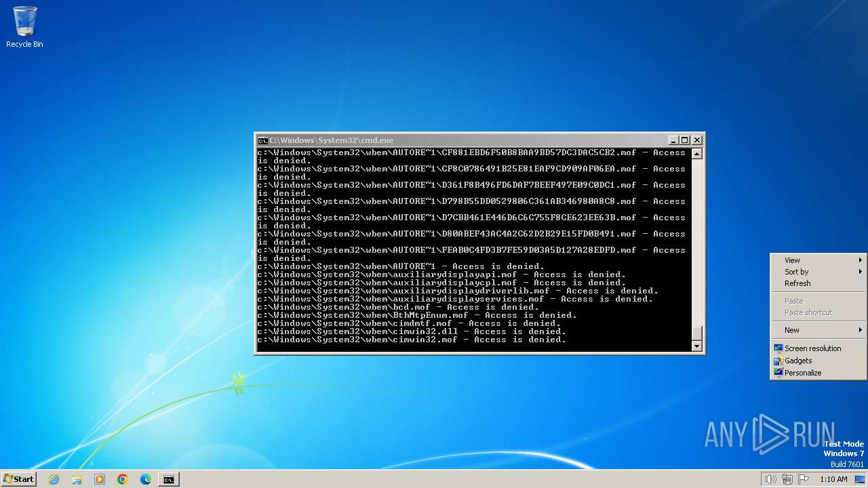Click the CF881EBD6F50B8BAA9BD57DC3DAC5CB2.mof line
Viewport: 868px width, 488px height.
[471, 157]
